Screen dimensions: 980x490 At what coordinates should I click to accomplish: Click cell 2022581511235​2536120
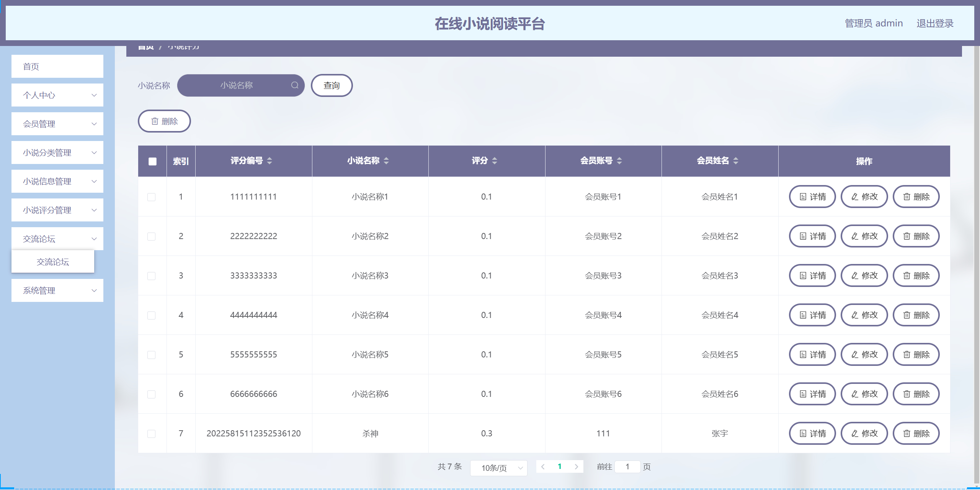(253, 433)
